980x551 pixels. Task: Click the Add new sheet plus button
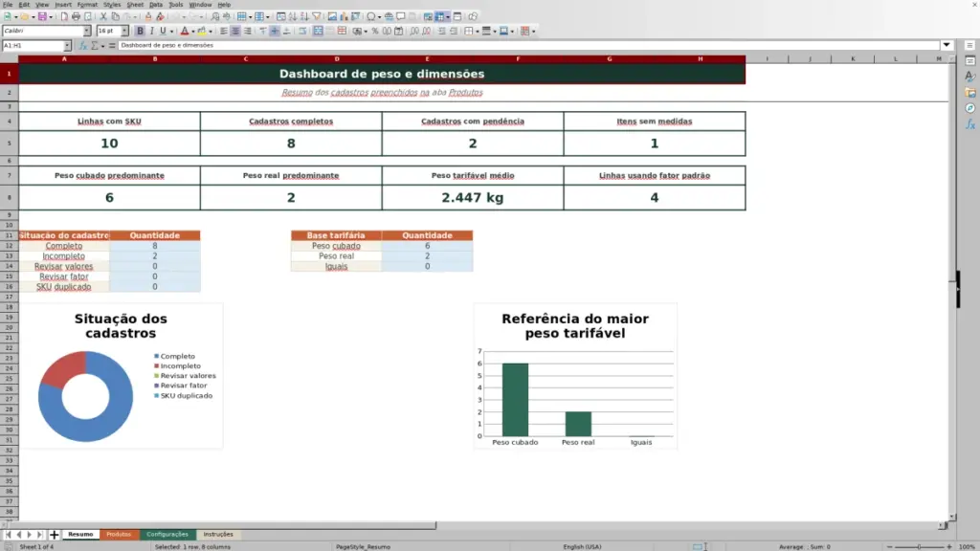[54, 535]
